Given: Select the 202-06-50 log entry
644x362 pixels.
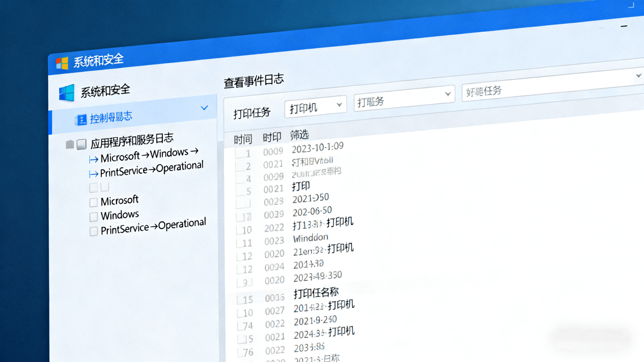Looking at the screenshot, I should pyautogui.click(x=313, y=212).
